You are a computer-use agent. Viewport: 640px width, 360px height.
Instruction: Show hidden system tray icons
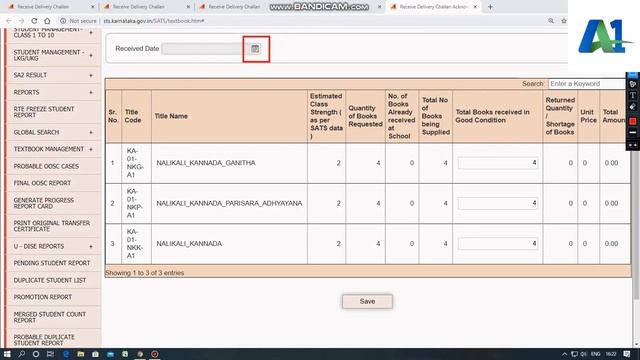(x=564, y=354)
